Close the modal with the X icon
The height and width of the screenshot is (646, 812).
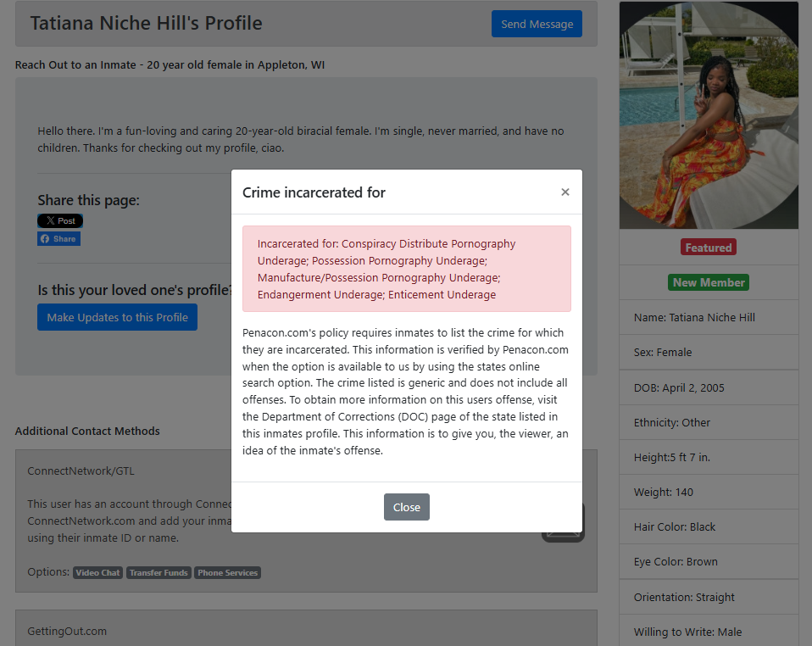click(x=565, y=192)
